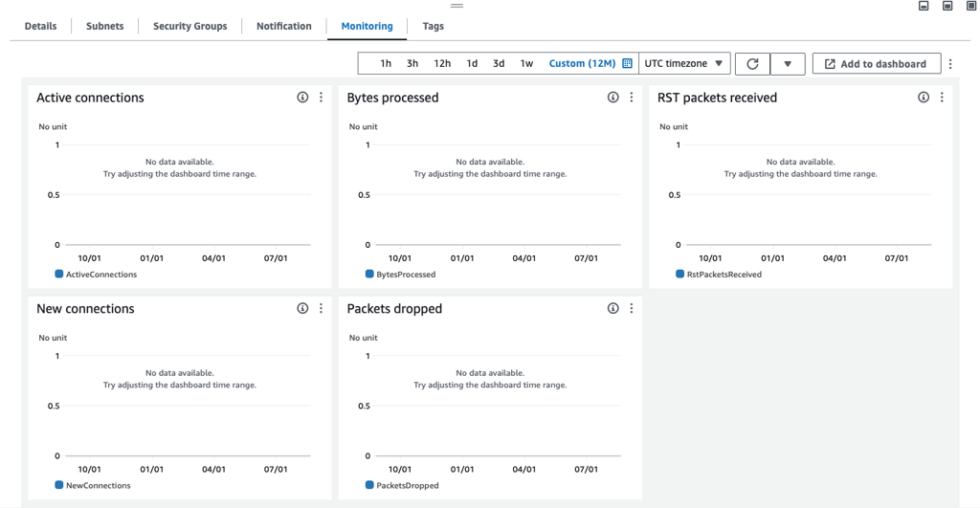The width and height of the screenshot is (980, 508).
Task: Toggle RstPacketsReceived legend color swatch
Action: click(680, 274)
